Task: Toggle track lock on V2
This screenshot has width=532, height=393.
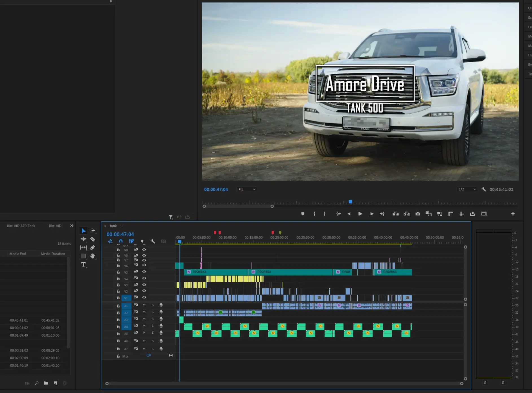Action: pos(118,291)
